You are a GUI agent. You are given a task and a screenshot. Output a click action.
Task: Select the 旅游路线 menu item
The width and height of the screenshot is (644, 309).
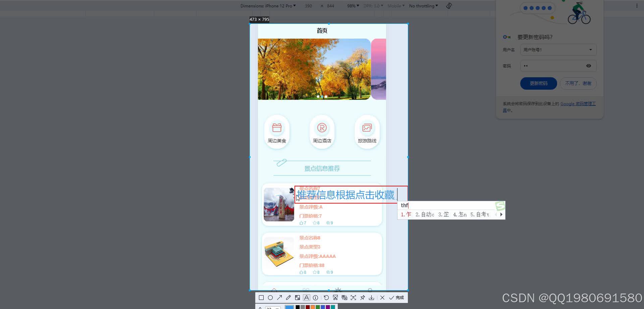tap(367, 132)
